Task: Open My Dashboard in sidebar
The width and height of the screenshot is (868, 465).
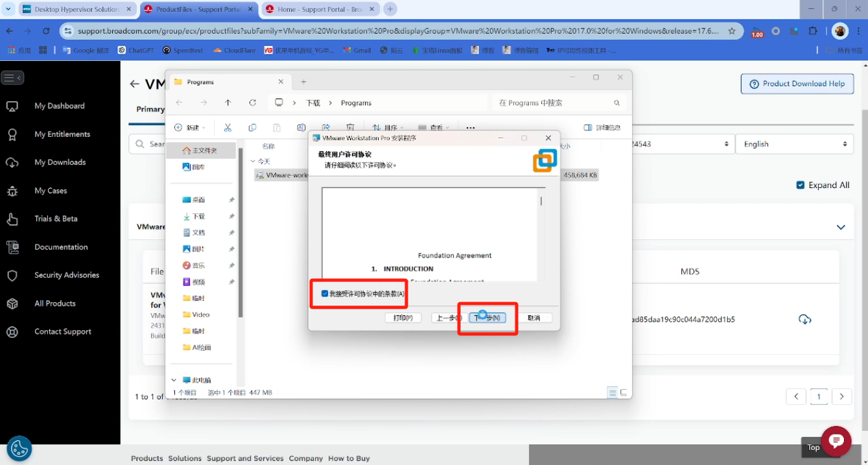Action: [x=60, y=106]
